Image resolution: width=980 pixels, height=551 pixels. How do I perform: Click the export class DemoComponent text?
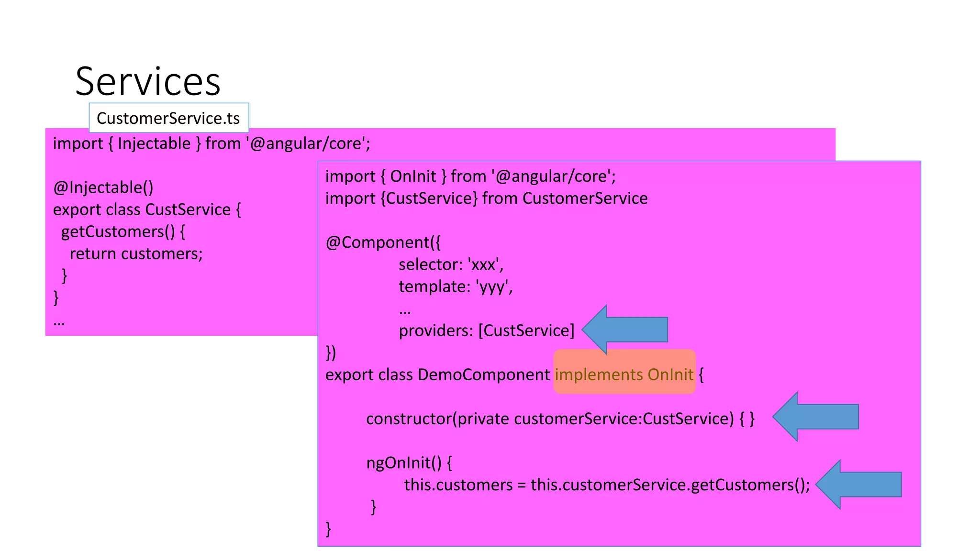coord(437,375)
